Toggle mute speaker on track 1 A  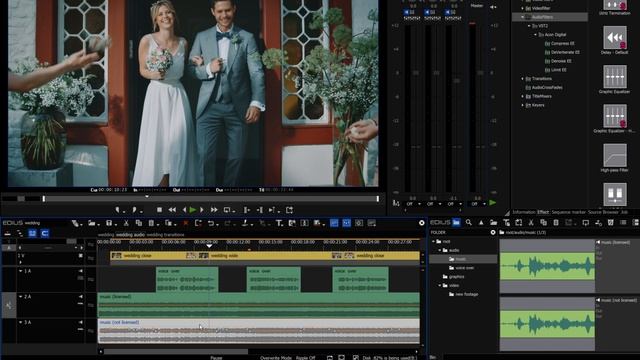80,271
